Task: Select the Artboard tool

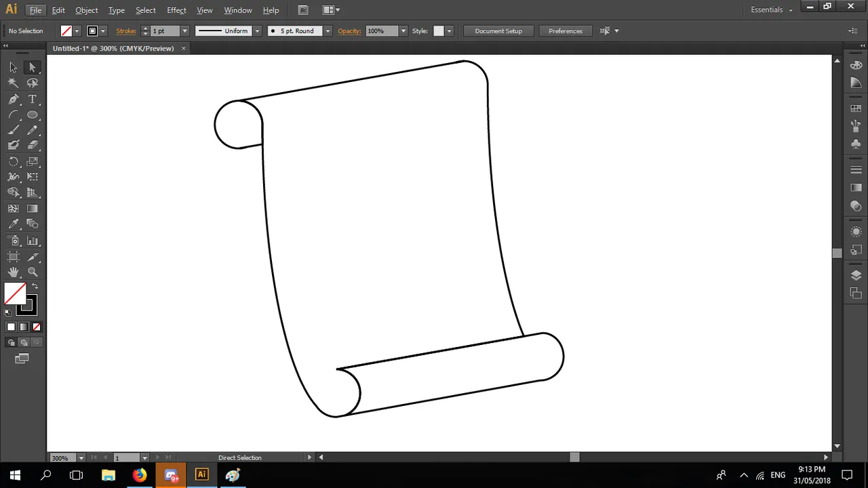Action: tap(13, 257)
